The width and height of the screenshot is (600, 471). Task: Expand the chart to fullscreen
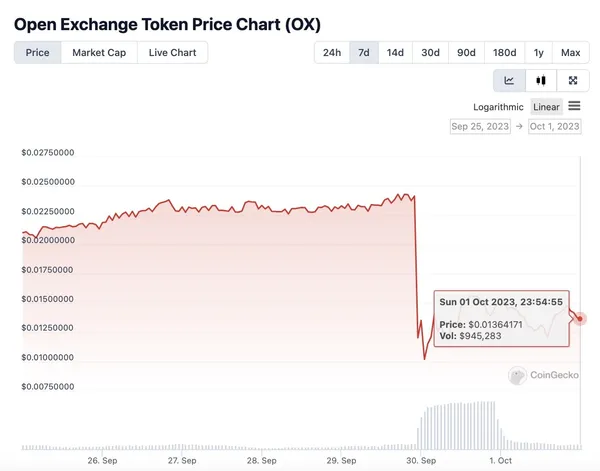(572, 81)
